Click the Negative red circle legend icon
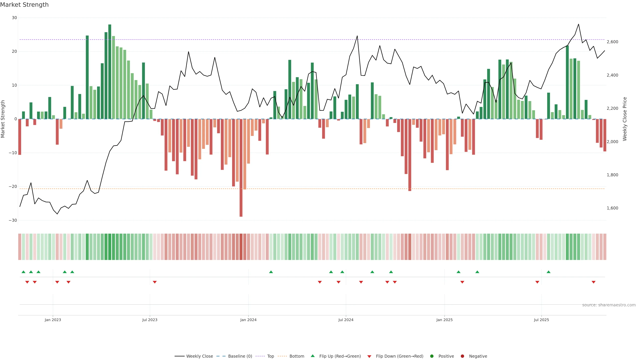 462,356
